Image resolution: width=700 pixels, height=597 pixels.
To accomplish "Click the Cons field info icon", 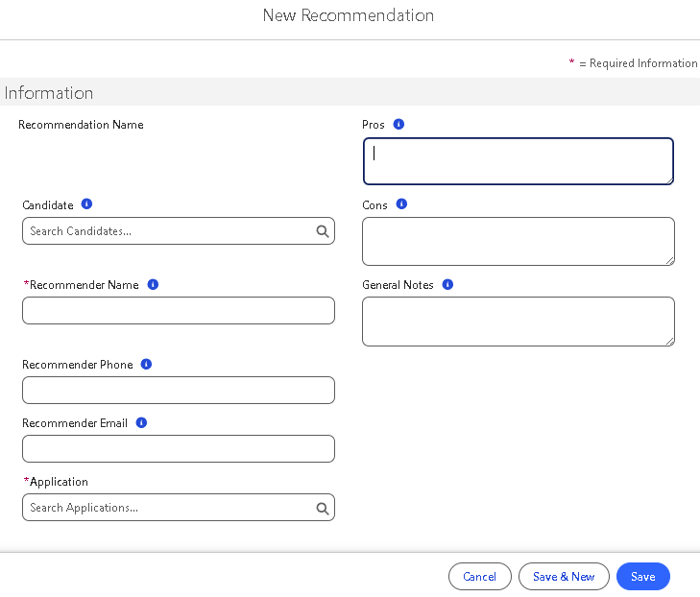I will (x=401, y=204).
